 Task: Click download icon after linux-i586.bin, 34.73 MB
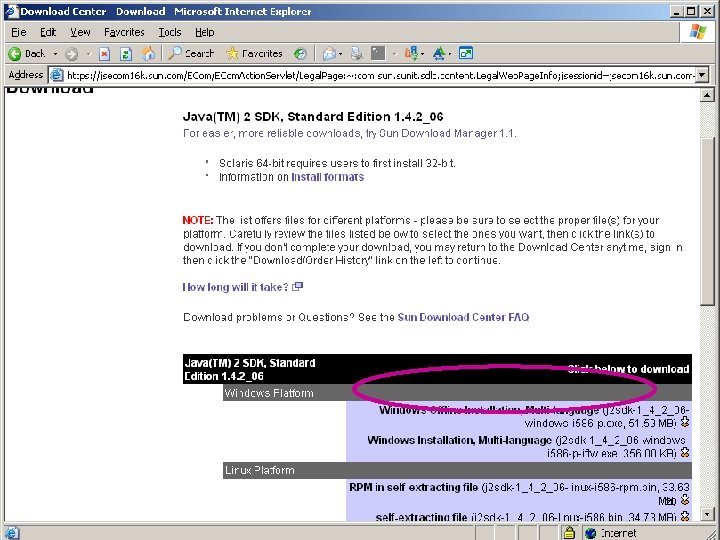click(x=685, y=516)
